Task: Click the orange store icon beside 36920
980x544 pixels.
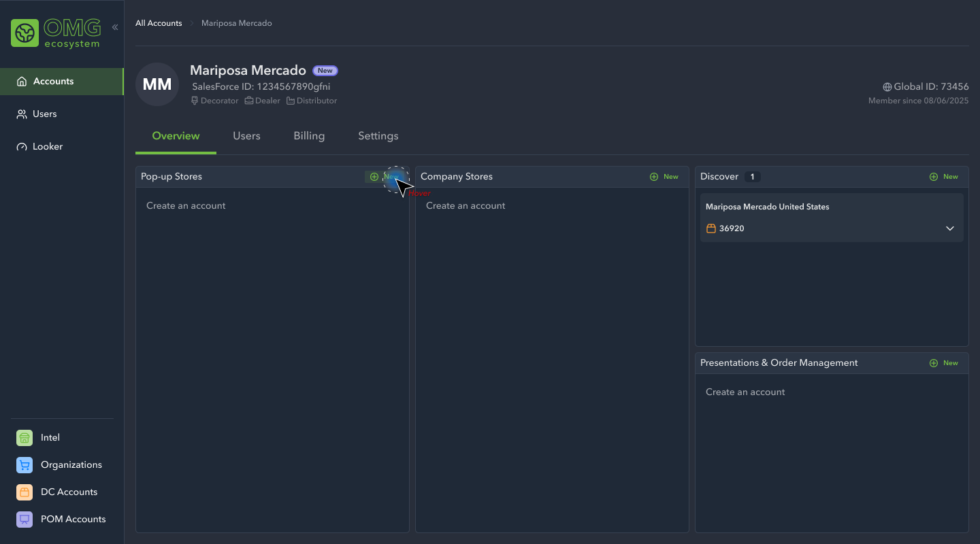Action: click(x=711, y=228)
